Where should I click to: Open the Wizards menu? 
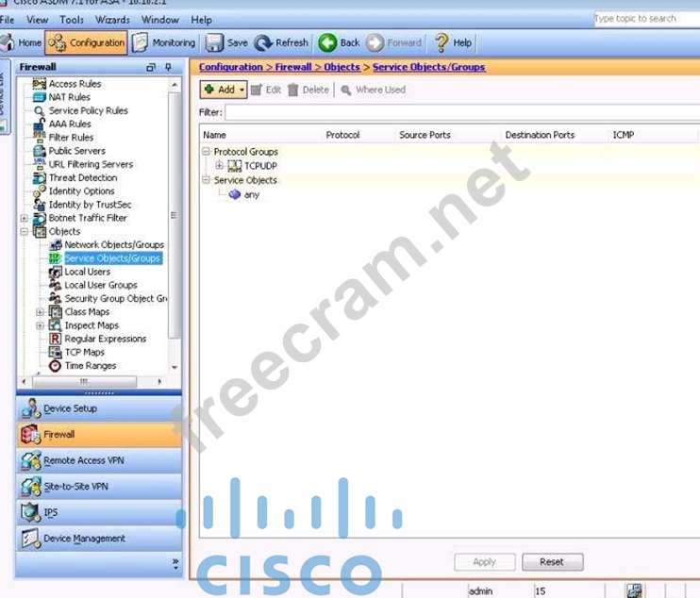(112, 20)
